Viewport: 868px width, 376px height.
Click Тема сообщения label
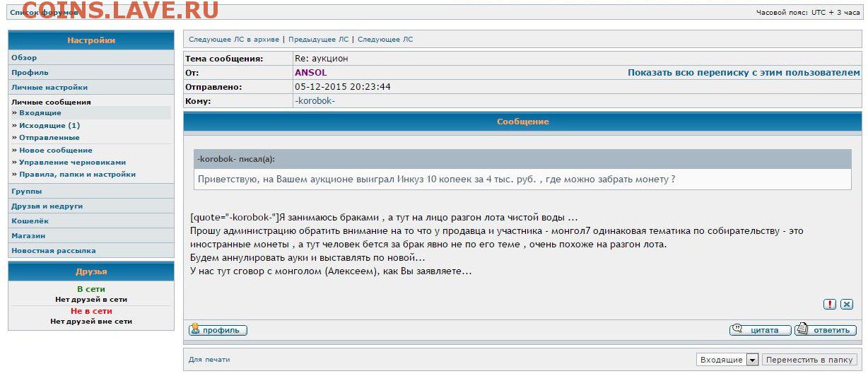[x=224, y=59]
